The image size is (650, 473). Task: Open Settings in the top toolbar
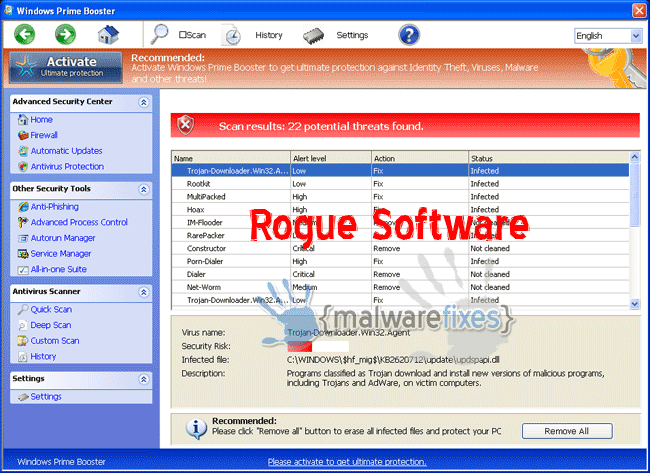[x=352, y=35]
